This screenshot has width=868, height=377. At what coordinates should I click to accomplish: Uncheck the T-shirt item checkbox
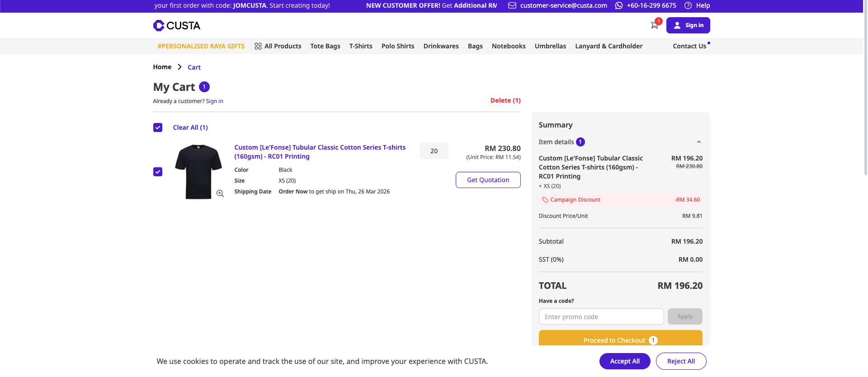click(x=158, y=172)
